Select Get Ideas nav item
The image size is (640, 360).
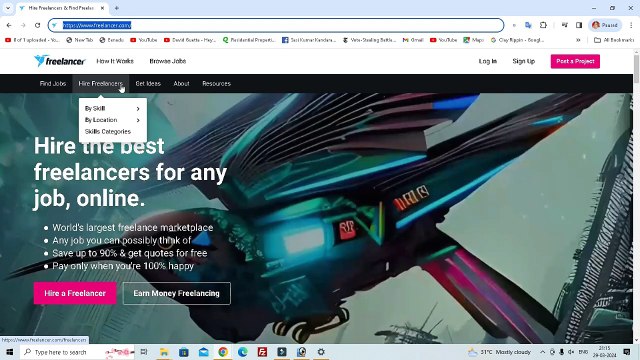(x=148, y=84)
